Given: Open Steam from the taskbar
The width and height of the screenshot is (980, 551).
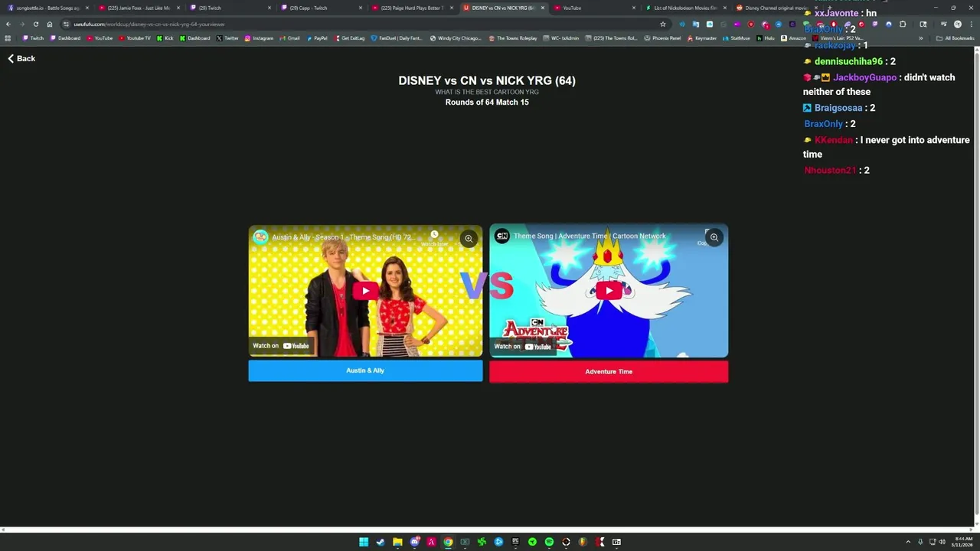Looking at the screenshot, I should [x=381, y=542].
